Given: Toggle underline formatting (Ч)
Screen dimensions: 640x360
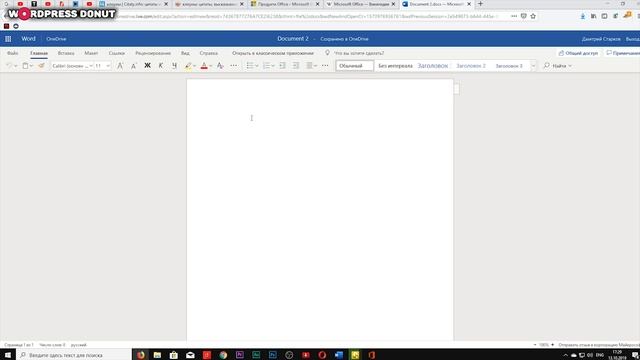Looking at the screenshot, I should point(174,66).
